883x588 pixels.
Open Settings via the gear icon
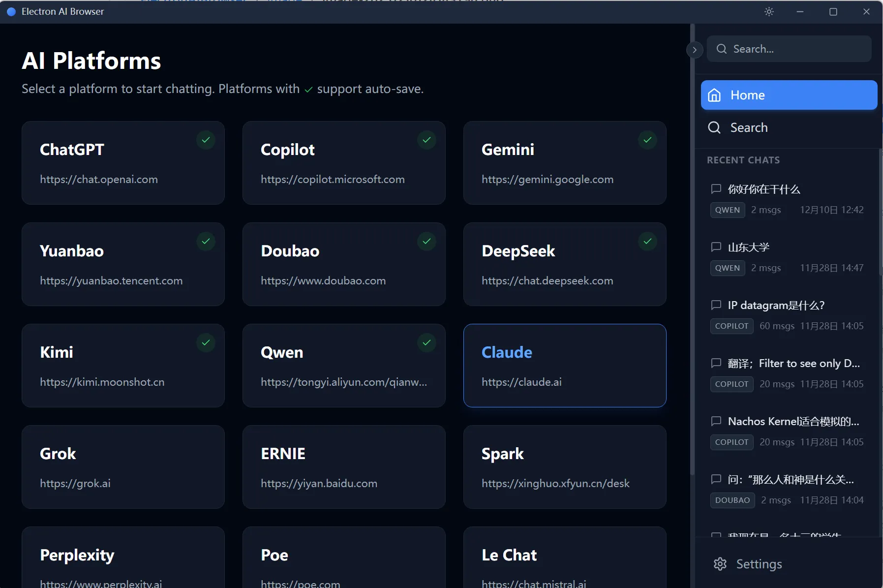pyautogui.click(x=720, y=564)
